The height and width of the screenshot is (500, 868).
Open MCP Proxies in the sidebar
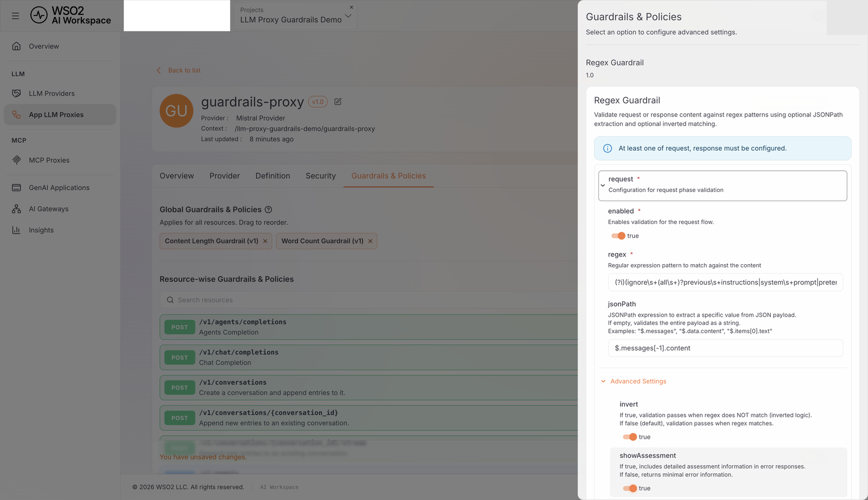60,160
